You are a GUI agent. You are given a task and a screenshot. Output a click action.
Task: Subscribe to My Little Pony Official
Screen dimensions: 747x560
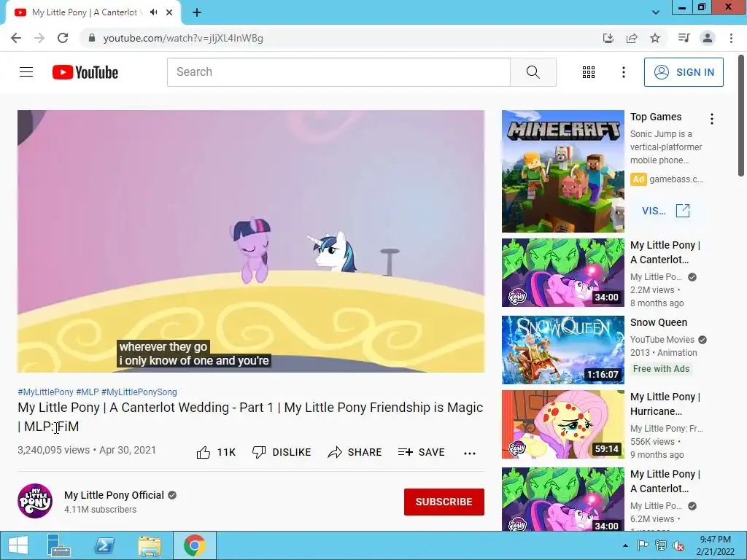point(444,502)
